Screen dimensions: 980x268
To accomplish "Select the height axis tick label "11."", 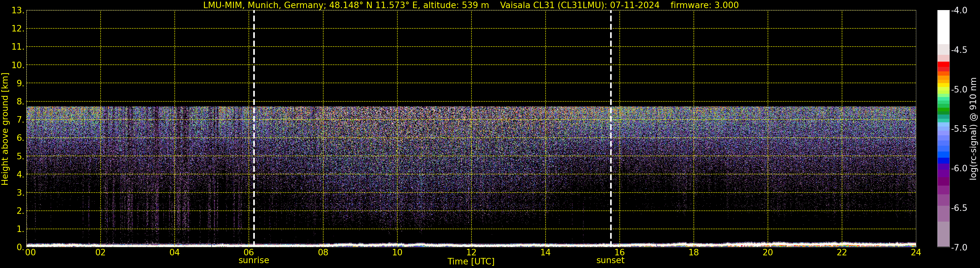I will click(18, 47).
